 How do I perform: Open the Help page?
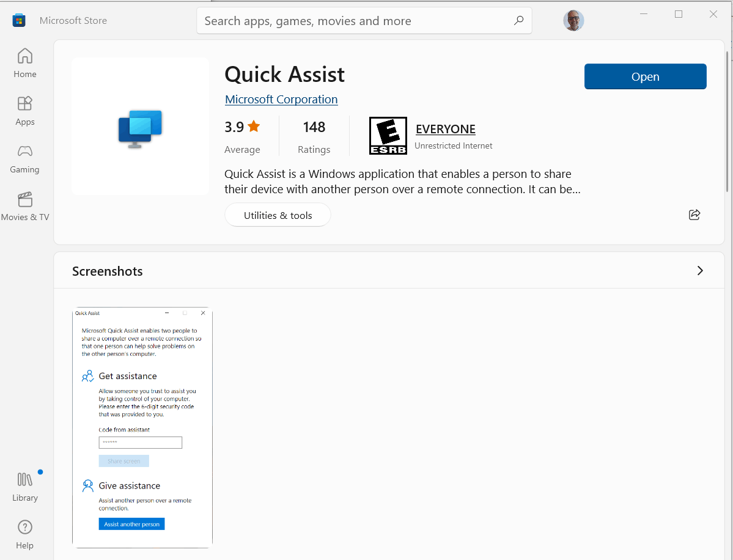click(25, 535)
